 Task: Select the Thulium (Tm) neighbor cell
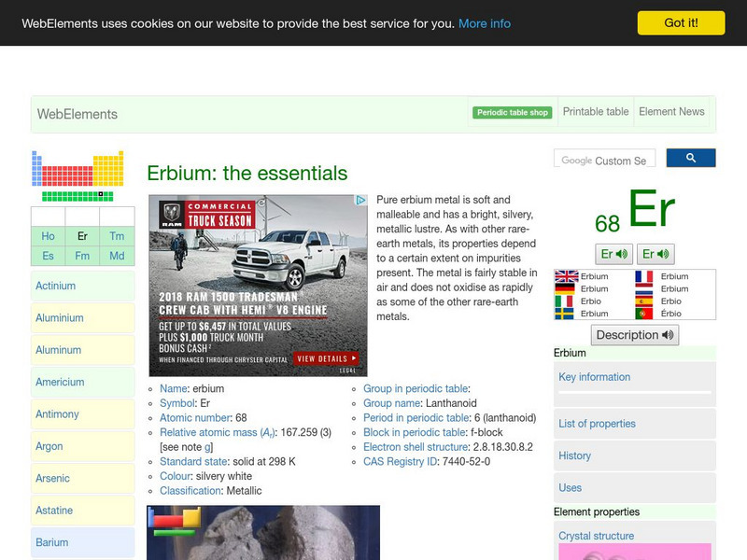coord(117,236)
